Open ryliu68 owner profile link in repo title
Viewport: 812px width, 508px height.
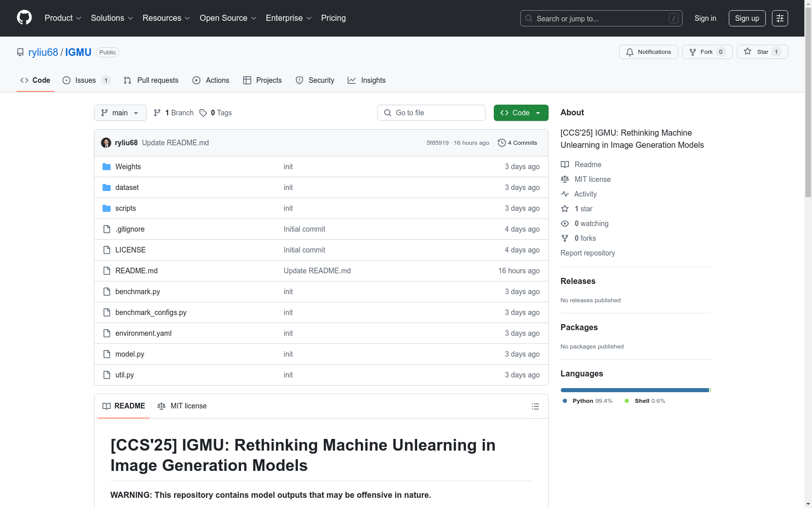click(x=43, y=52)
